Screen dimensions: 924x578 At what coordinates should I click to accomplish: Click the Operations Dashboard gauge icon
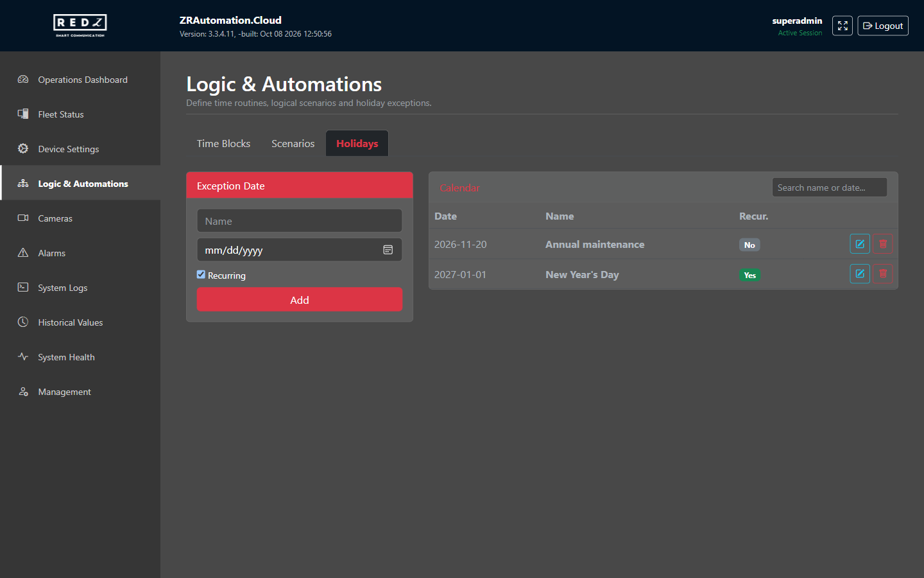coord(23,80)
